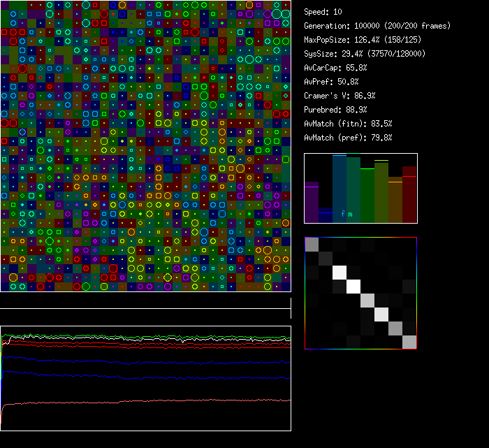The width and height of the screenshot is (489, 448).
Task: Click inside the time-series line graph
Action: tap(145, 378)
